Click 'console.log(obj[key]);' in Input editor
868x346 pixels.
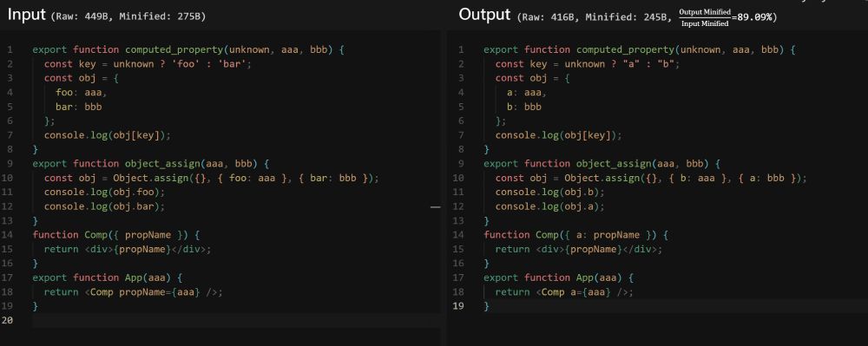[x=108, y=135]
